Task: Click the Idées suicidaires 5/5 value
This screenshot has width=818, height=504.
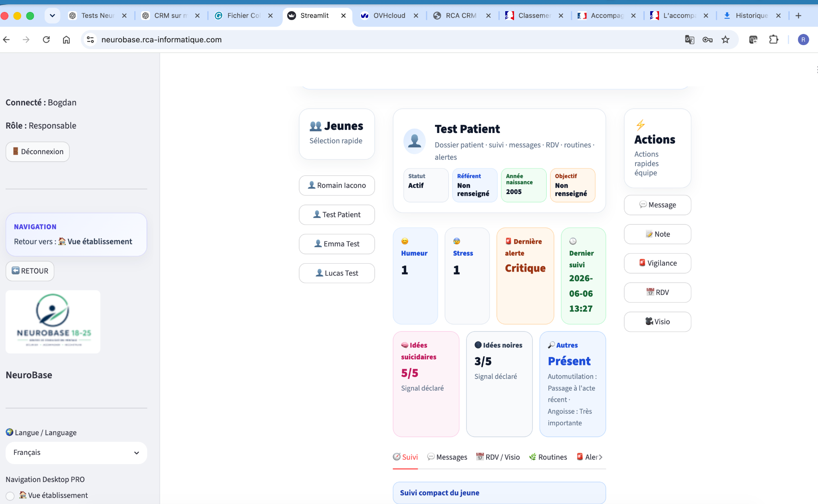Action: click(x=410, y=373)
